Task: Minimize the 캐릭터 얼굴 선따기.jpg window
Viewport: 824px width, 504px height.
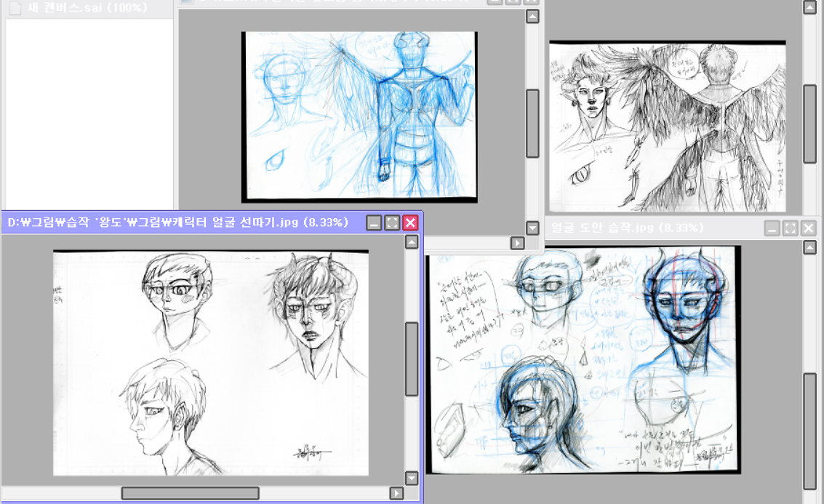Action: (374, 223)
